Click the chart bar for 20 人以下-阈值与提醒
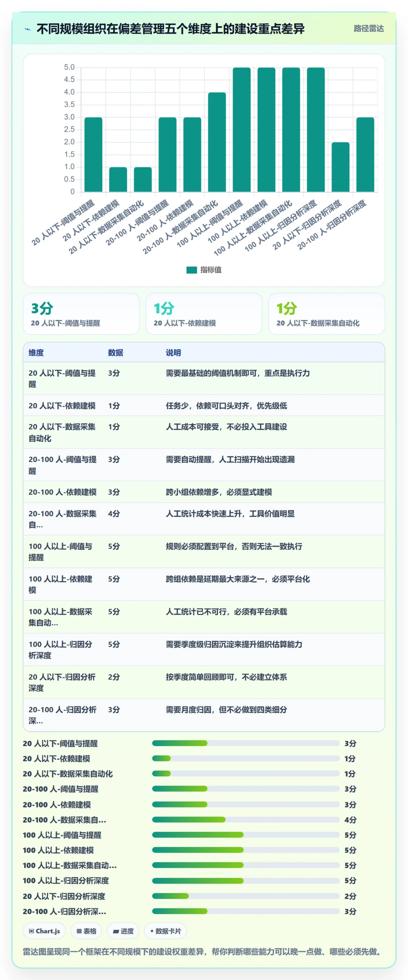Screen dimensions: 408x980 [93, 155]
